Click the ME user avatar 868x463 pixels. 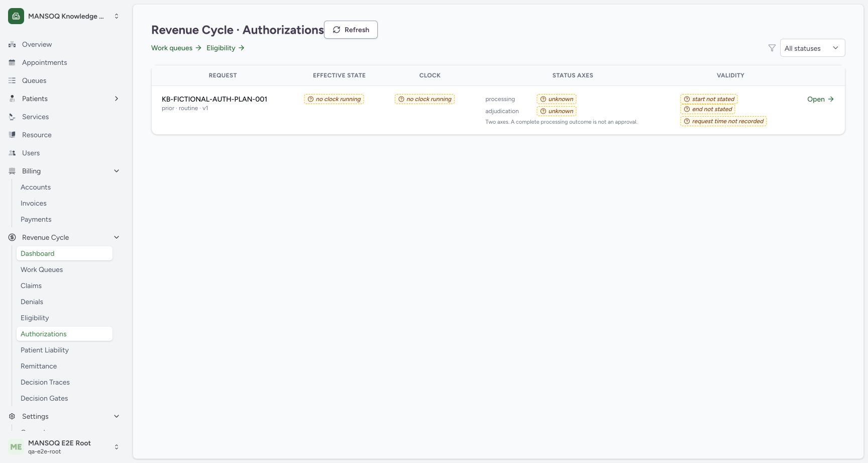[x=16, y=447]
